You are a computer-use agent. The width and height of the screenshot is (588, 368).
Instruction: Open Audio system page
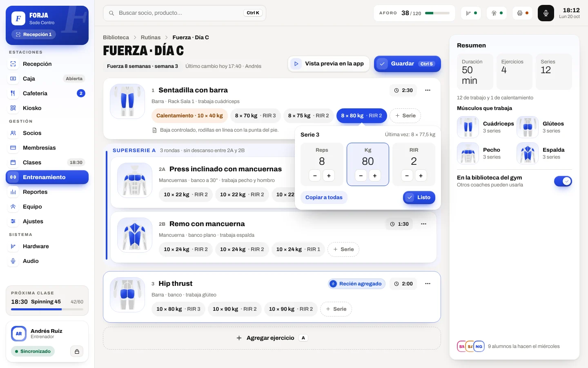(47, 261)
